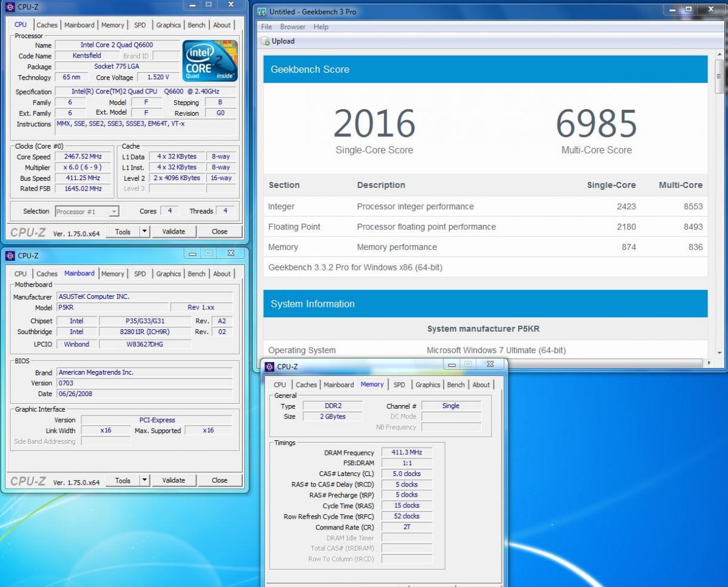Click CPU-Z title icon in Mainboard window
The height and width of the screenshot is (587, 728).
point(10,255)
